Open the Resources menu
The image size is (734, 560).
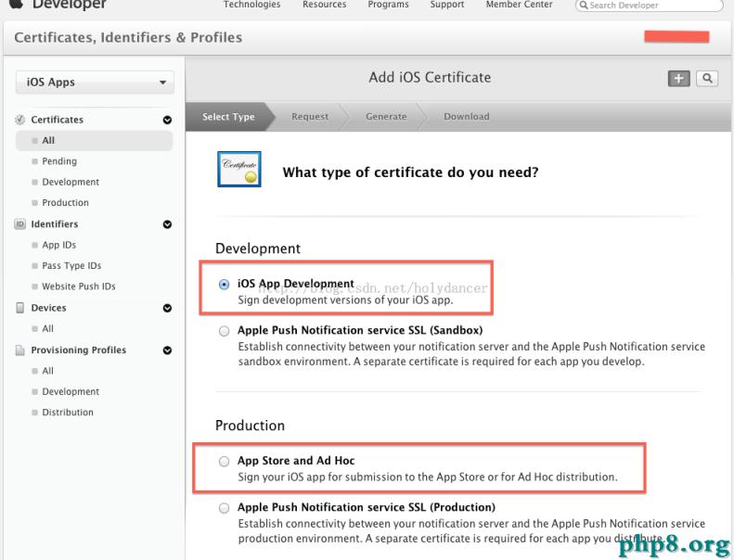click(x=325, y=5)
